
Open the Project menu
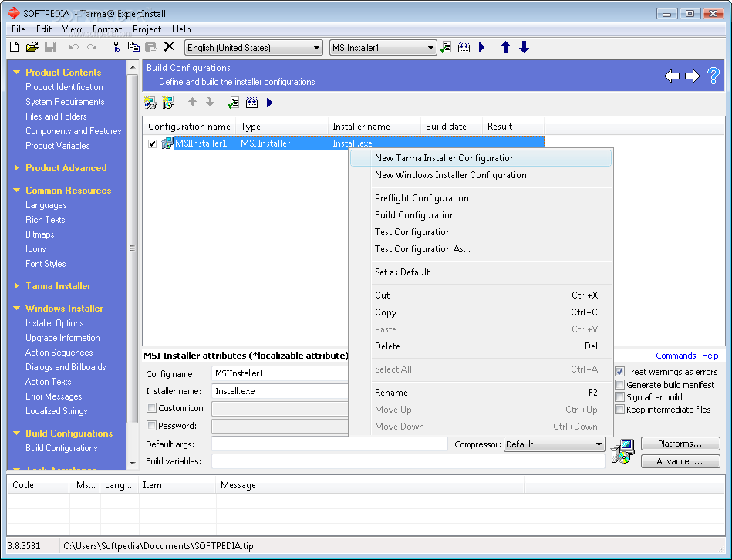coord(147,29)
